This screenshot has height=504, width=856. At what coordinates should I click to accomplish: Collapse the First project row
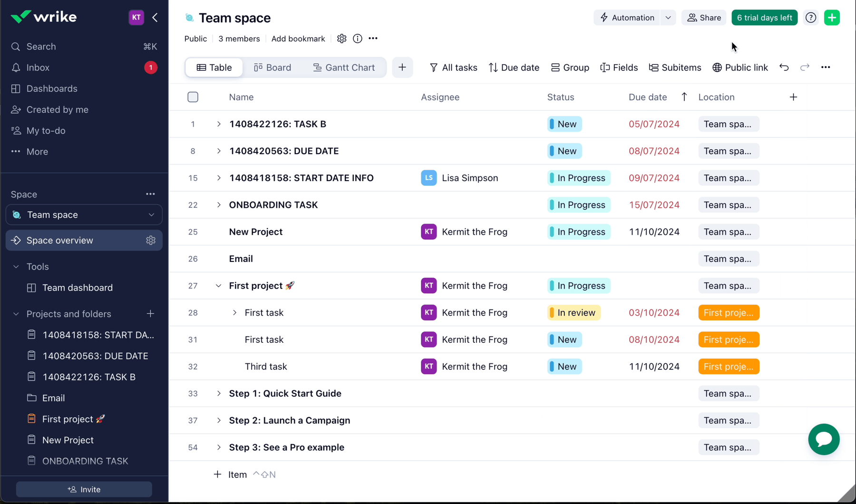(218, 286)
